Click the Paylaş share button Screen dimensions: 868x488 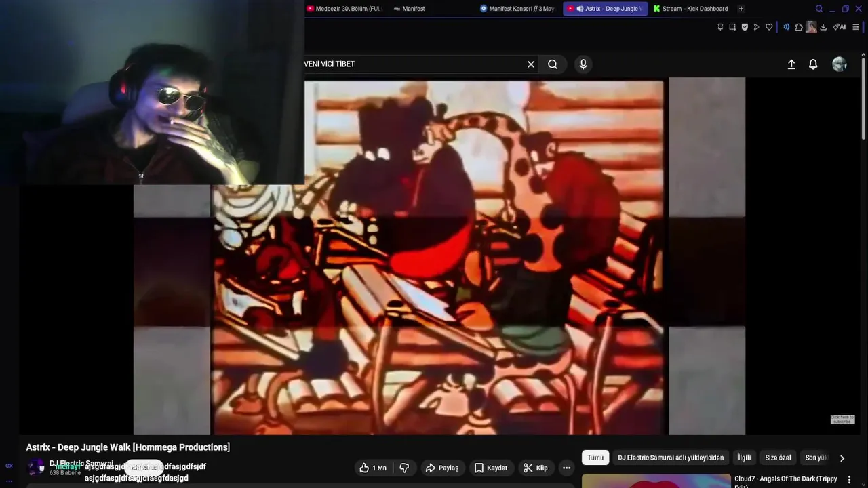click(x=442, y=468)
